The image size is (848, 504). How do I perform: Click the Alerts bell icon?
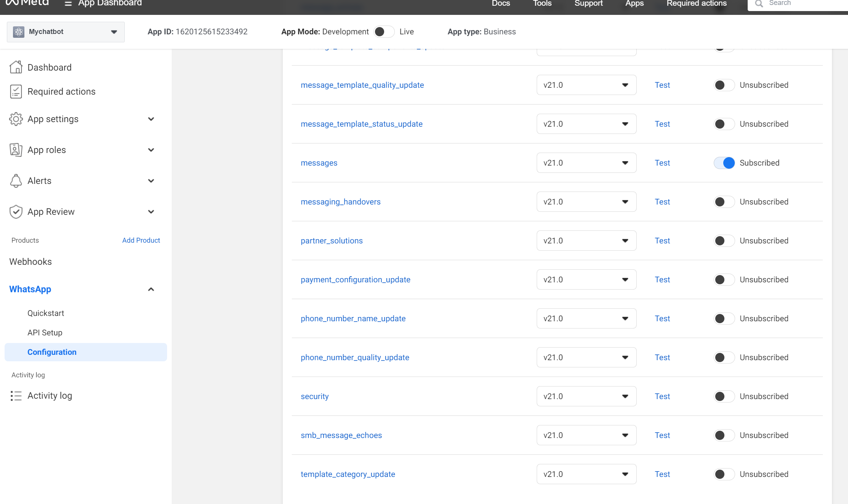(16, 181)
